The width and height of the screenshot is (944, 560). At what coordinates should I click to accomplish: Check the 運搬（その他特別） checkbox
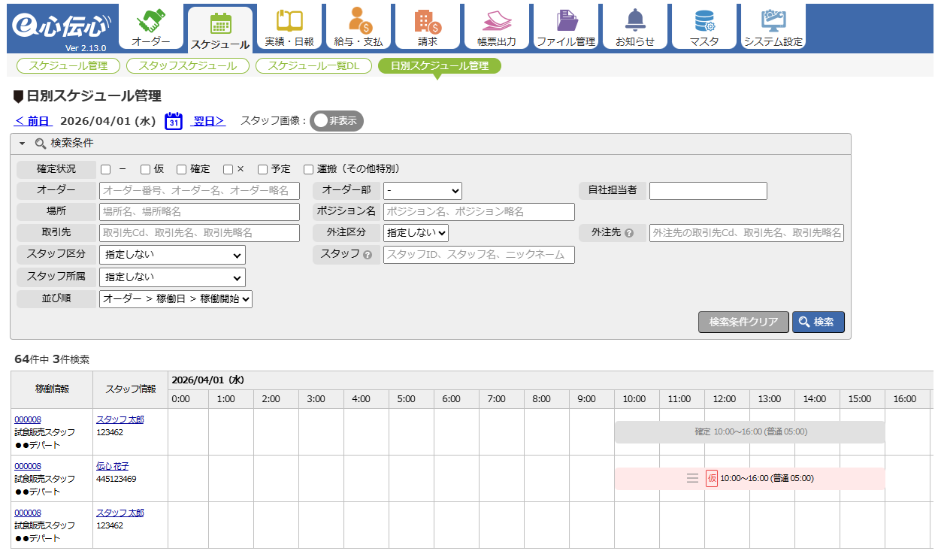tap(308, 169)
